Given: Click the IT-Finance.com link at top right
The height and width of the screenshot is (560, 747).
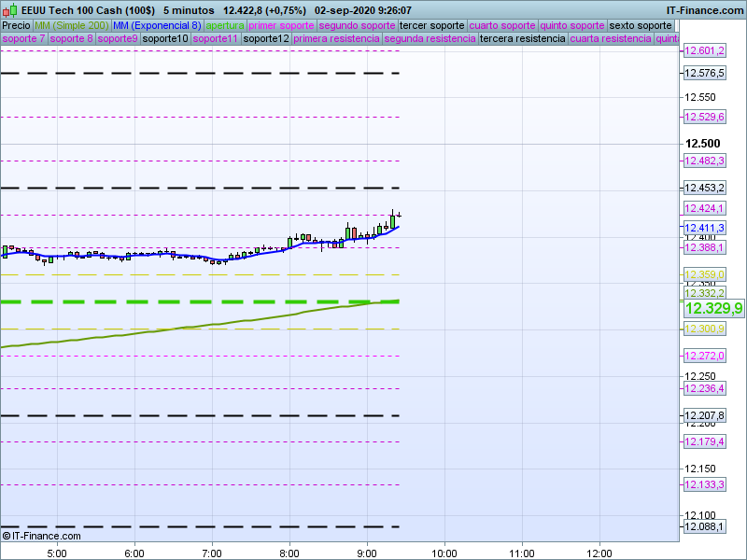Looking at the screenshot, I should [705, 10].
